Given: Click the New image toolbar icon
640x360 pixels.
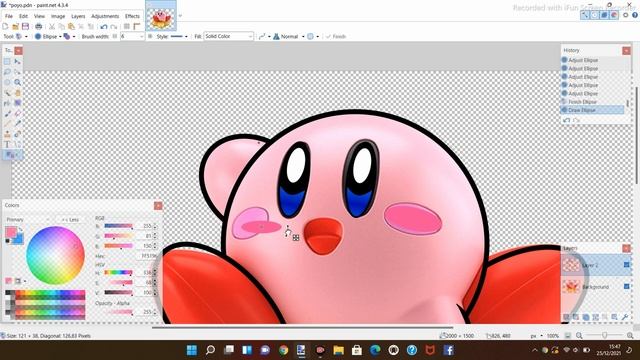Looking at the screenshot, I should coord(5,27).
